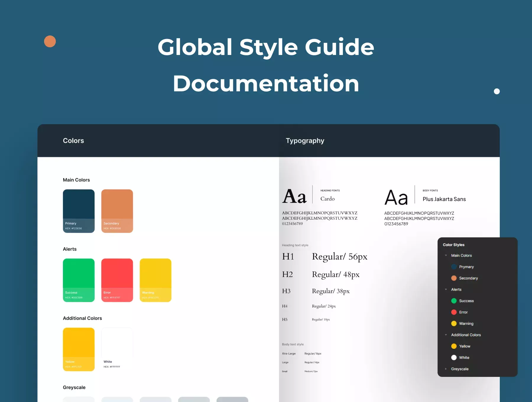Image resolution: width=532 pixels, height=402 pixels.
Task: Click the Secondary orange swatch card
Action: (117, 211)
